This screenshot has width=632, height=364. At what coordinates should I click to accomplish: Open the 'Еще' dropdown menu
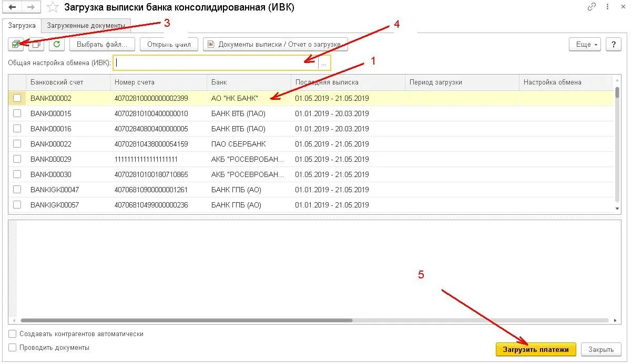pos(585,45)
